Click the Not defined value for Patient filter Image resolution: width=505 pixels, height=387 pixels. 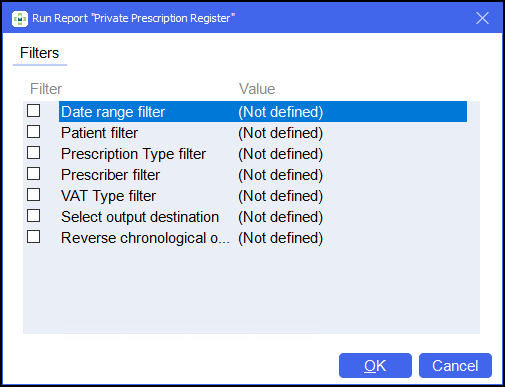280,133
